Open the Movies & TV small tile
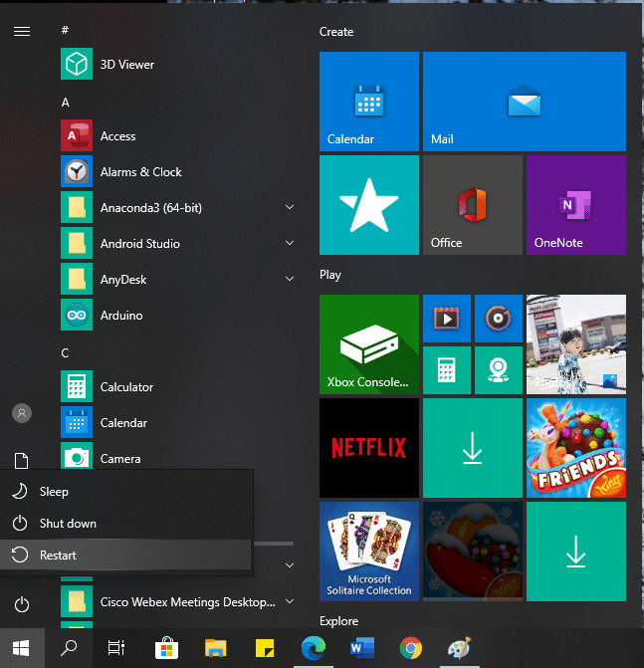The height and width of the screenshot is (668, 644). (x=447, y=319)
